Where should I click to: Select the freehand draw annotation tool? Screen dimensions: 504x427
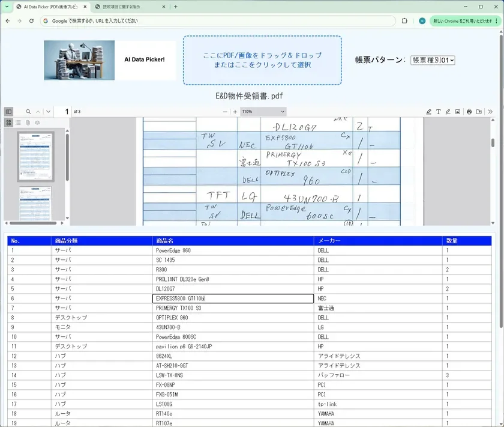[x=448, y=111]
